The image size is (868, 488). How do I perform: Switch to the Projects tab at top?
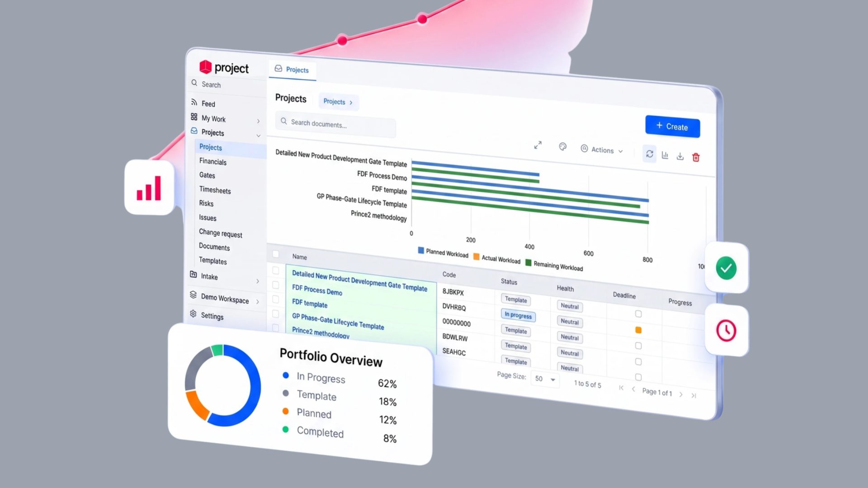(x=292, y=70)
